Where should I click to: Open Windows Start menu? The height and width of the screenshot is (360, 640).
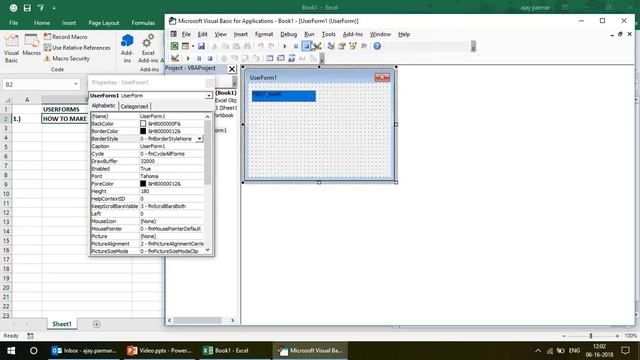tap(11, 351)
